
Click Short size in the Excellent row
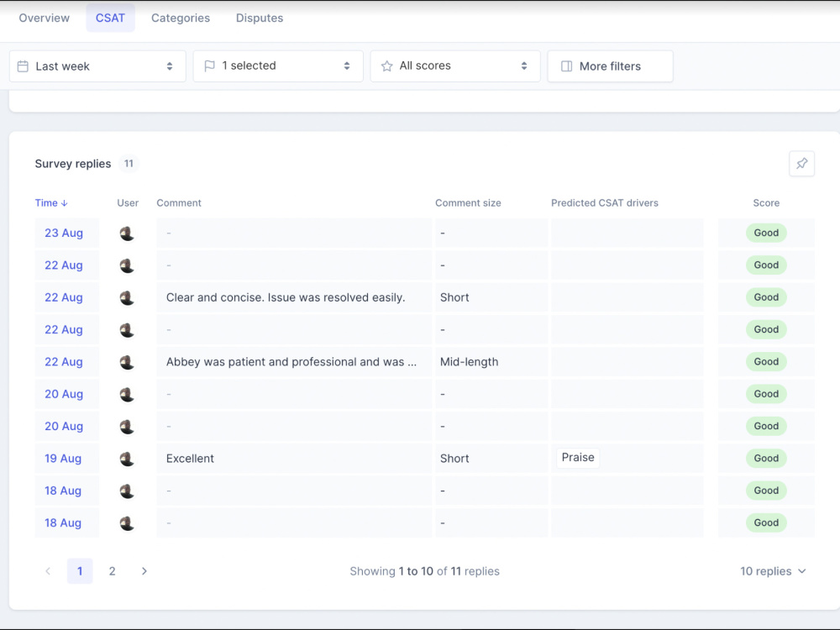pos(454,459)
